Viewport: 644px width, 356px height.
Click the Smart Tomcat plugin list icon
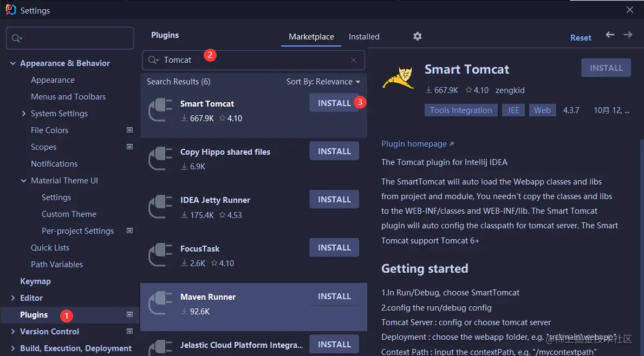[x=160, y=110]
